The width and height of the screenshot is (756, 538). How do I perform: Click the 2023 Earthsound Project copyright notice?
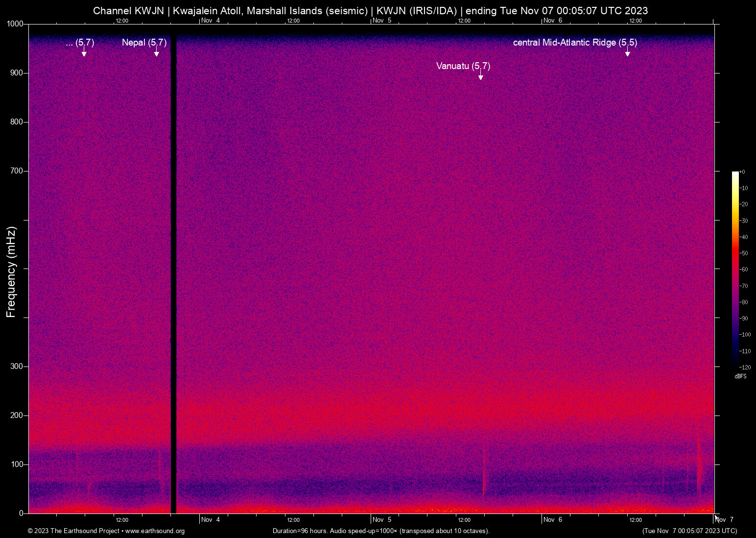click(73, 531)
